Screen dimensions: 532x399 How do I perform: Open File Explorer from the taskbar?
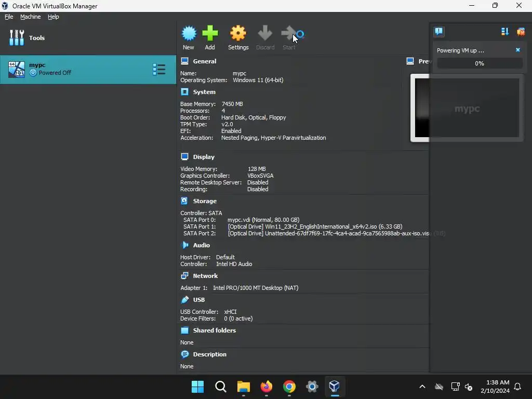[x=244, y=387]
